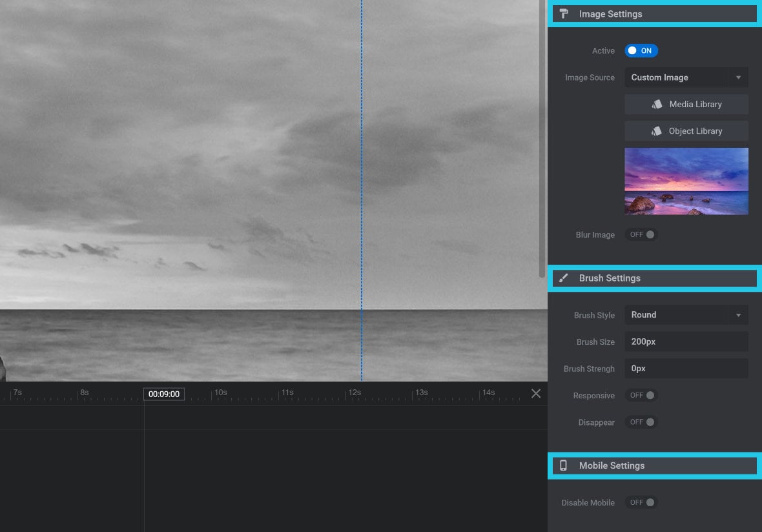Select the sunset beach image thumbnail
Screen dimensions: 762x532
click(686, 181)
